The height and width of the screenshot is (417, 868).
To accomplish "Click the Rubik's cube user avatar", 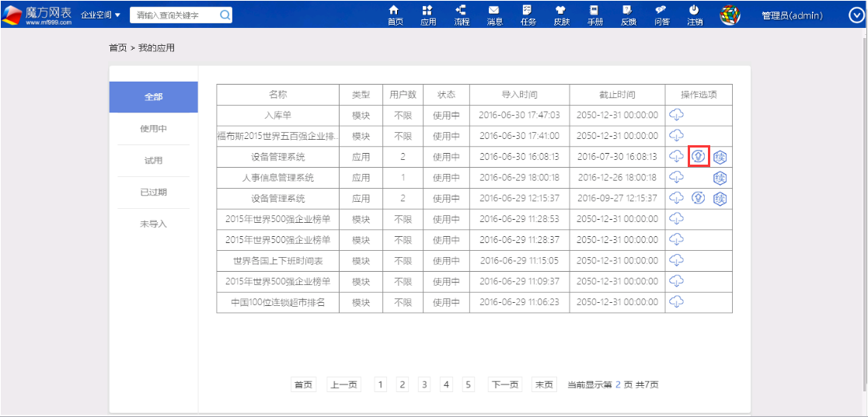I will point(730,15).
